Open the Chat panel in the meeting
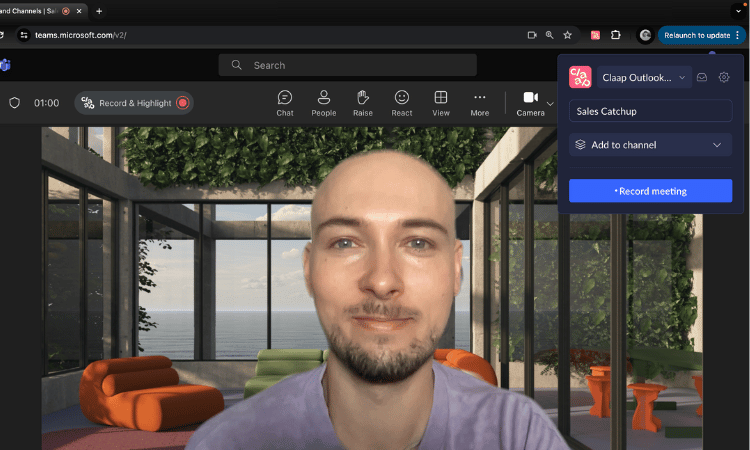750x450 pixels. (285, 103)
